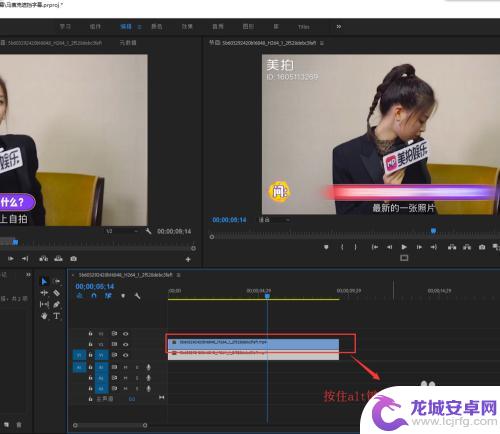This screenshot has width=500, height=434.
Task: Step back one frame in Program monitor
Action: click(x=389, y=247)
